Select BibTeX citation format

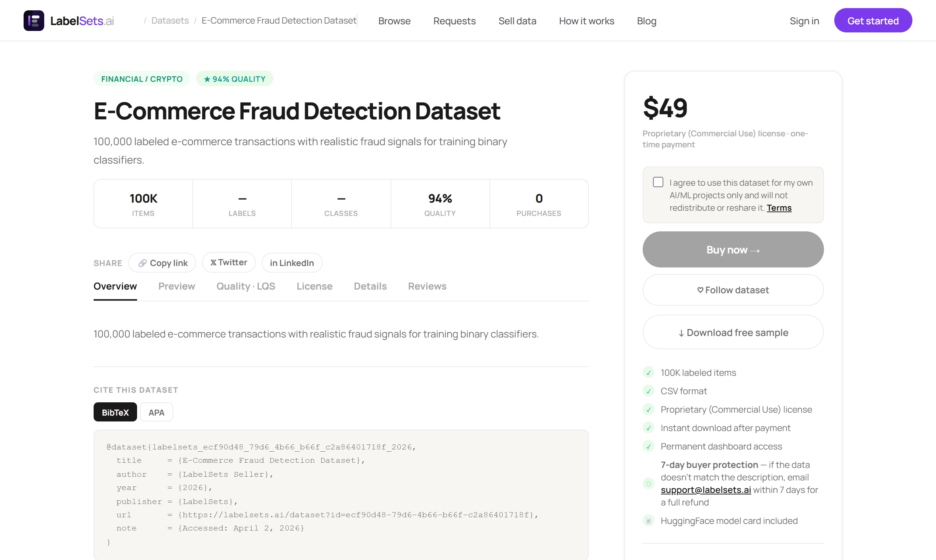pyautogui.click(x=115, y=412)
